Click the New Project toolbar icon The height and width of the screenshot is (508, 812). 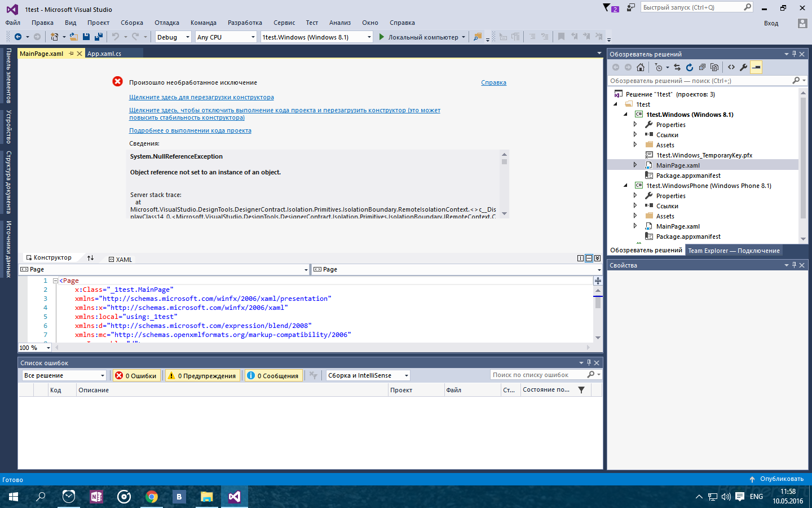54,37
